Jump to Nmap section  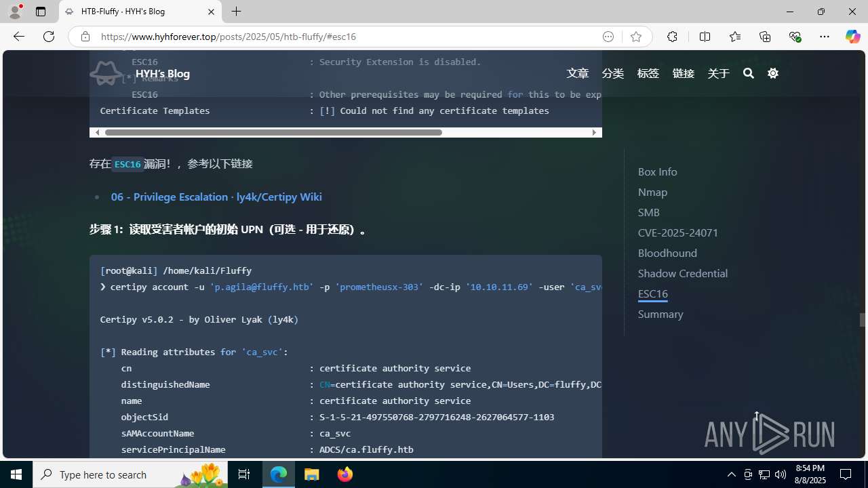pyautogui.click(x=653, y=192)
